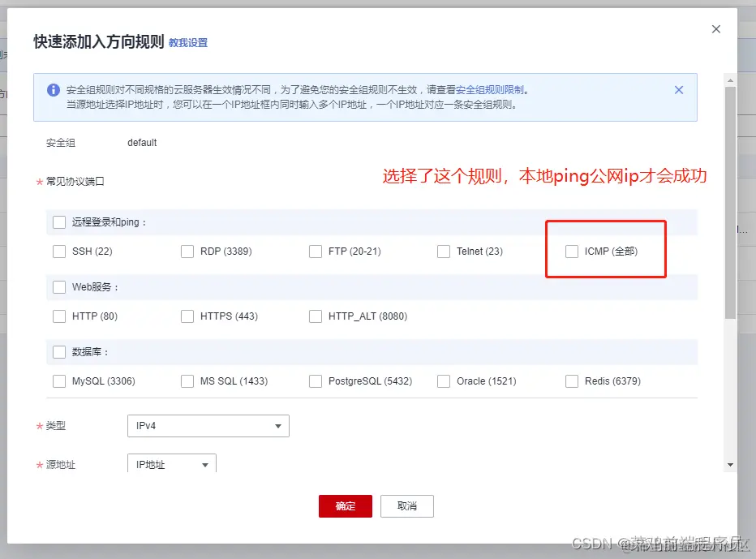Enable the MySQL (3306) checkbox
The width and height of the screenshot is (756, 559).
pyautogui.click(x=59, y=381)
